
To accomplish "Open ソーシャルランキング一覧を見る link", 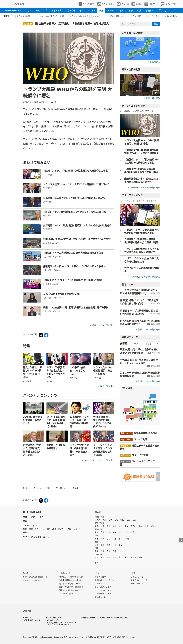I will tap(144, 188).
